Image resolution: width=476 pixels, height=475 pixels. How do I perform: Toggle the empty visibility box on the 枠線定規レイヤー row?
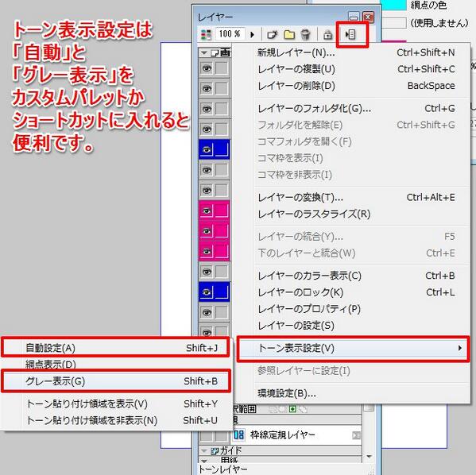coord(207,435)
